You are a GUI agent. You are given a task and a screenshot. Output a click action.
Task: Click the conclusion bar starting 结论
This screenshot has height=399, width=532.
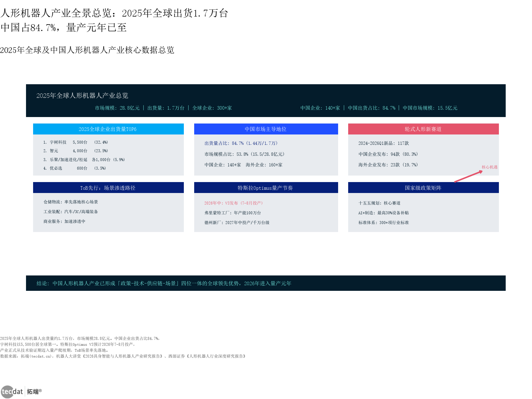(266, 283)
